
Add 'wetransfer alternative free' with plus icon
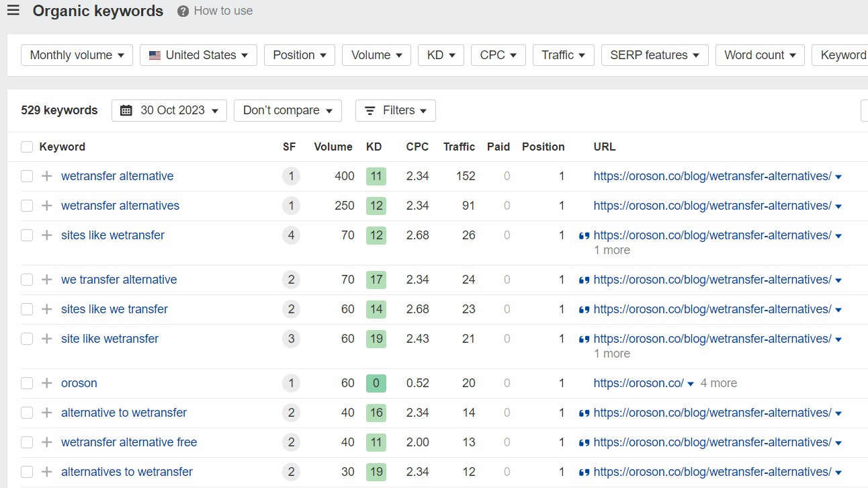46,442
